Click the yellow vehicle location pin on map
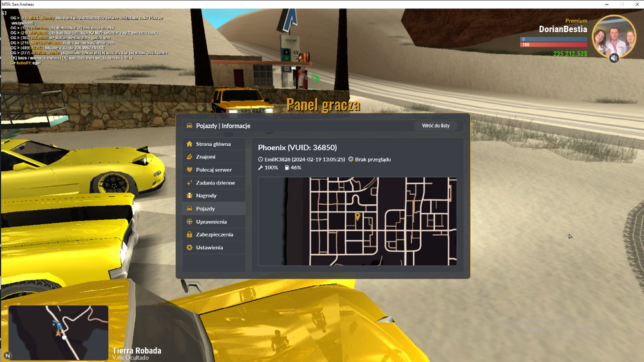 pos(357,216)
